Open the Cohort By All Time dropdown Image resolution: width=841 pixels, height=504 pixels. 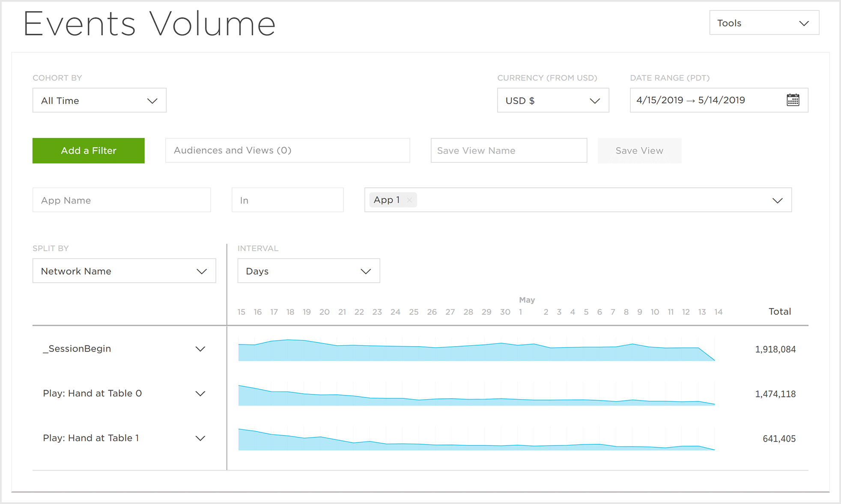(x=99, y=101)
